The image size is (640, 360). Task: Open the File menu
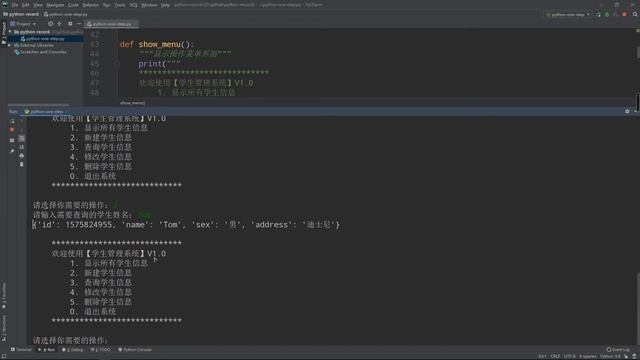pyautogui.click(x=15, y=5)
